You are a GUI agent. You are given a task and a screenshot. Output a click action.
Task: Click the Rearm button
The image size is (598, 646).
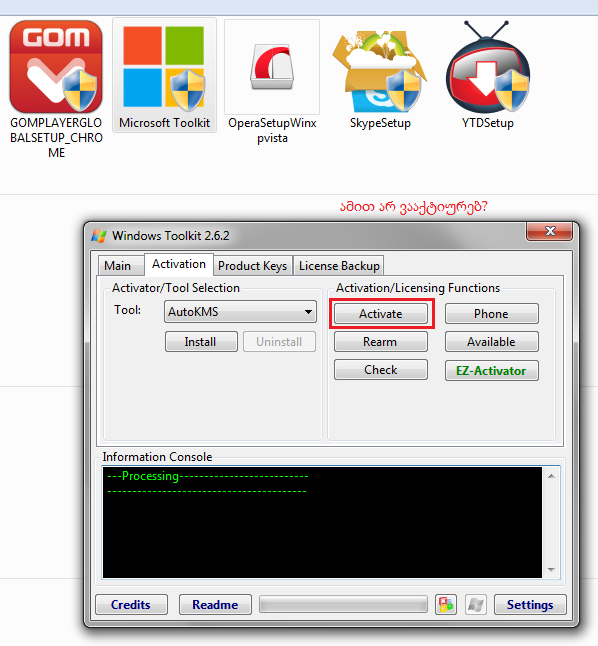(x=381, y=342)
